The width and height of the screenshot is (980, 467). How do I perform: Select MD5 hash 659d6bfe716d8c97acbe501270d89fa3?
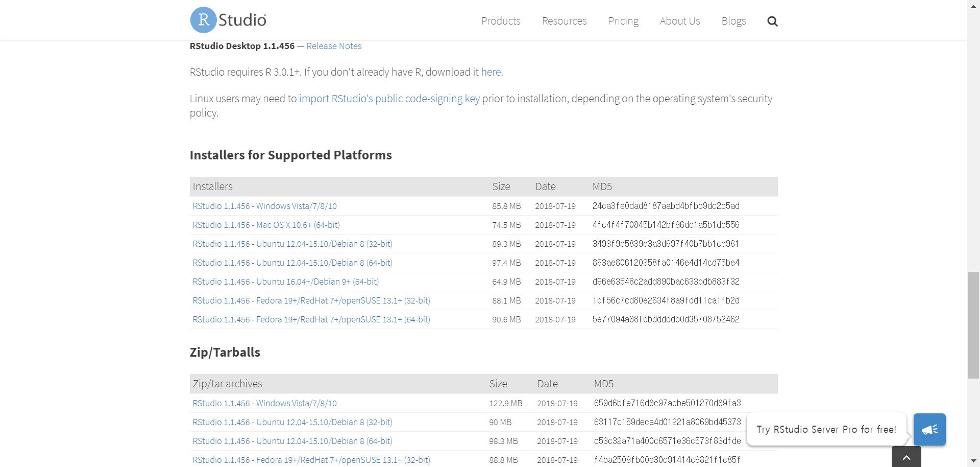click(x=667, y=403)
